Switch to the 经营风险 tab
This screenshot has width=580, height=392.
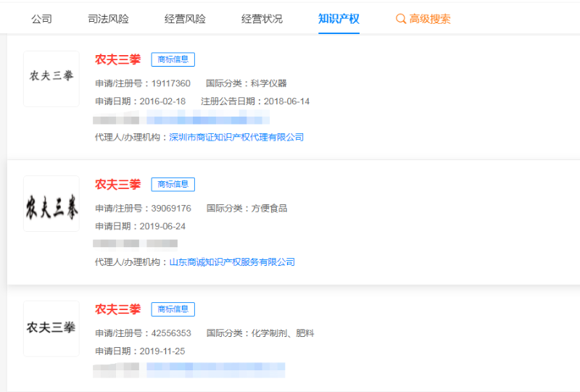(x=185, y=19)
